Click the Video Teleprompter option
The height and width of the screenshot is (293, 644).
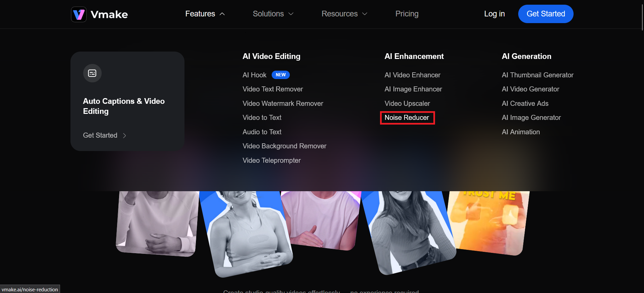tap(271, 160)
